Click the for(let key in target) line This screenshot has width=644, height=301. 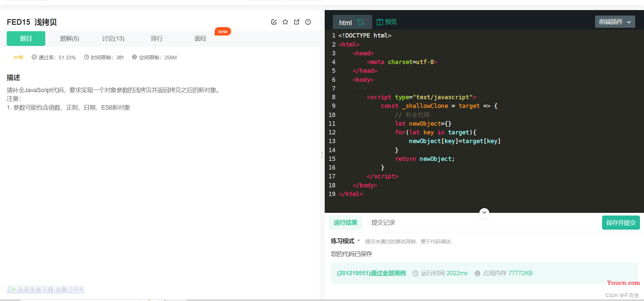click(436, 132)
